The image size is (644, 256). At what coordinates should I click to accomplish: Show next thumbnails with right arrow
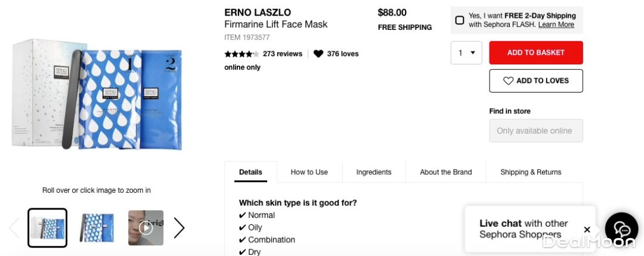179,227
